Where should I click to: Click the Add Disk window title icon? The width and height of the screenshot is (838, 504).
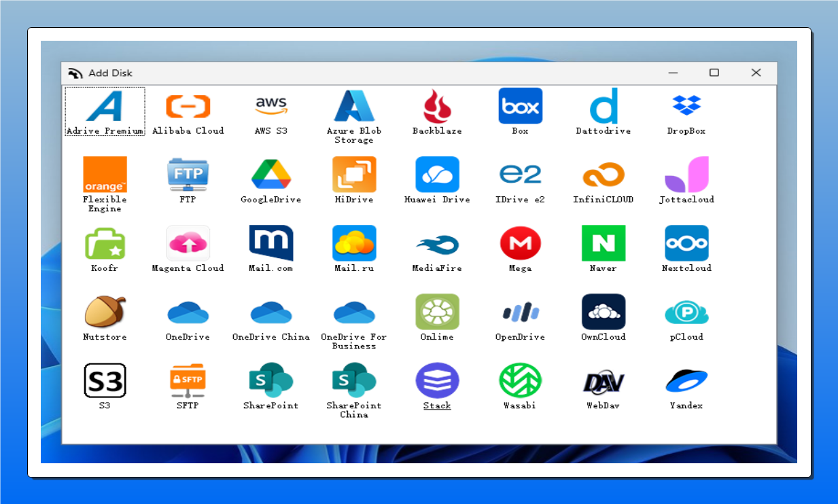[x=75, y=73]
